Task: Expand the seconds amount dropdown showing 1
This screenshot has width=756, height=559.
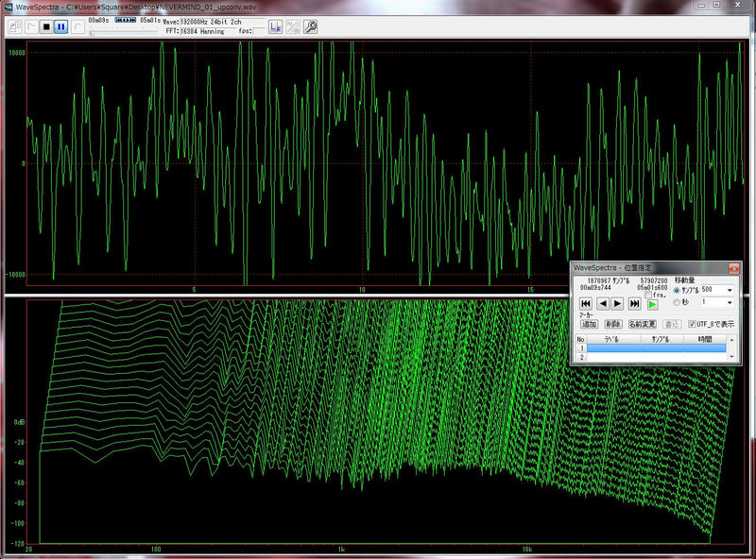Action: point(729,303)
